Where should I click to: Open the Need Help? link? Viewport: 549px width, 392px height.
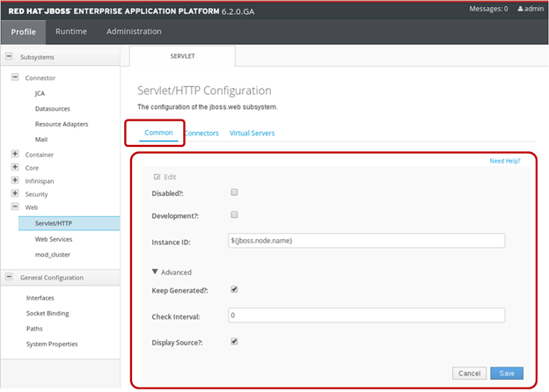[508, 161]
